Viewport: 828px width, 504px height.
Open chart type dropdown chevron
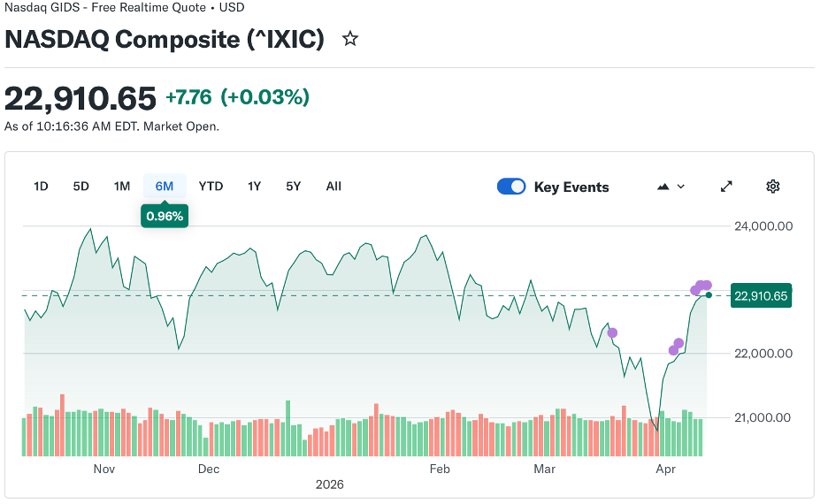tap(680, 187)
